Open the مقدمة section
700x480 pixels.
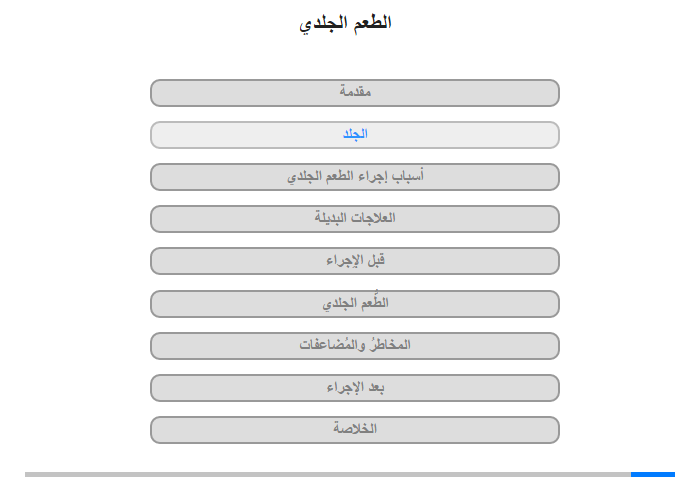pyautogui.click(x=355, y=92)
